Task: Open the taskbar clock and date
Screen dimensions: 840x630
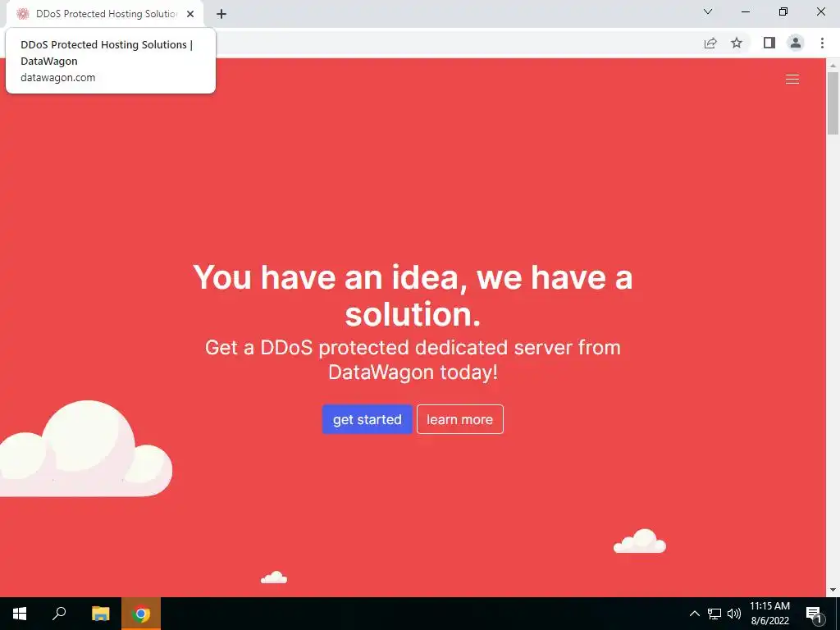Action: [769, 614]
